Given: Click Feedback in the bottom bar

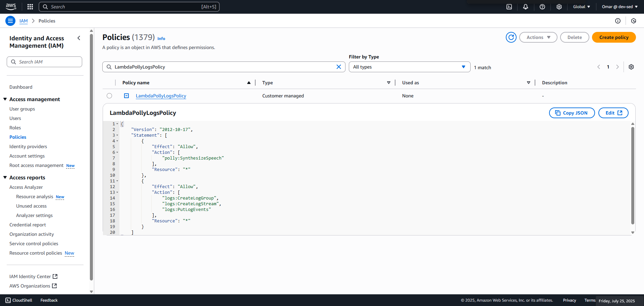Looking at the screenshot, I should (49, 300).
